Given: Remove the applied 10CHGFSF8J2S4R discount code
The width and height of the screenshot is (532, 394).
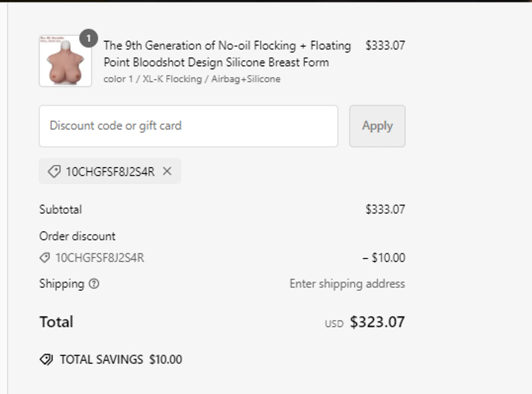Looking at the screenshot, I should pyautogui.click(x=167, y=171).
